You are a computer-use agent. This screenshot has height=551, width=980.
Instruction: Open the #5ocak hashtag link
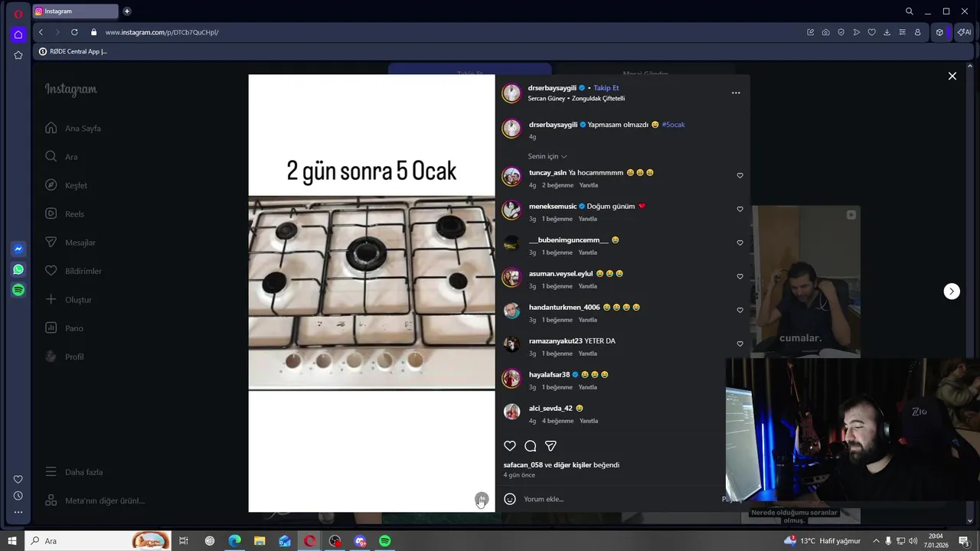pos(674,124)
